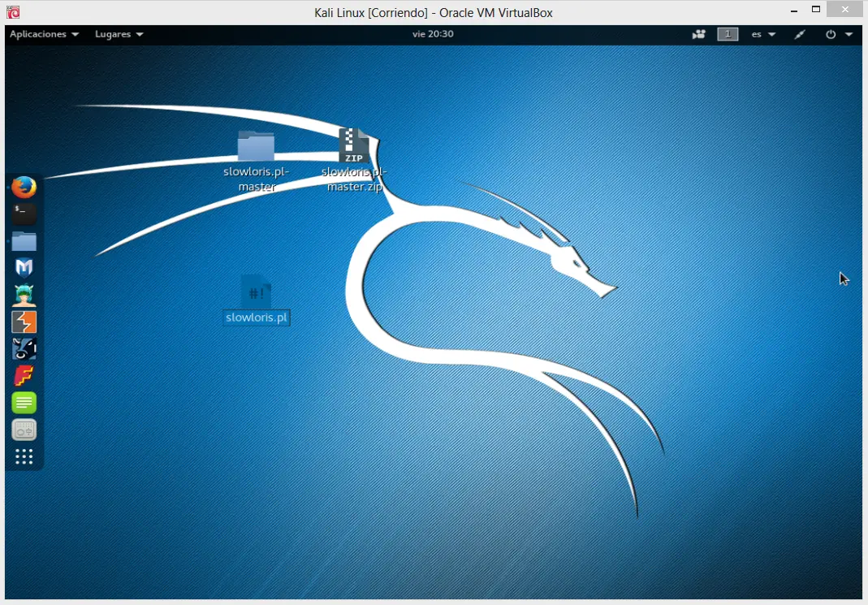Viewport: 868px width, 605px height.
Task: Select slowloris.pl script file icon
Action: (x=256, y=292)
